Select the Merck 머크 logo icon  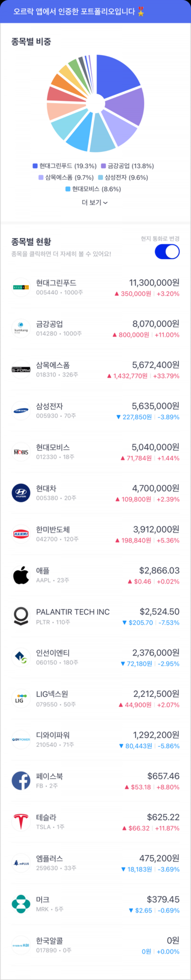[x=21, y=904]
